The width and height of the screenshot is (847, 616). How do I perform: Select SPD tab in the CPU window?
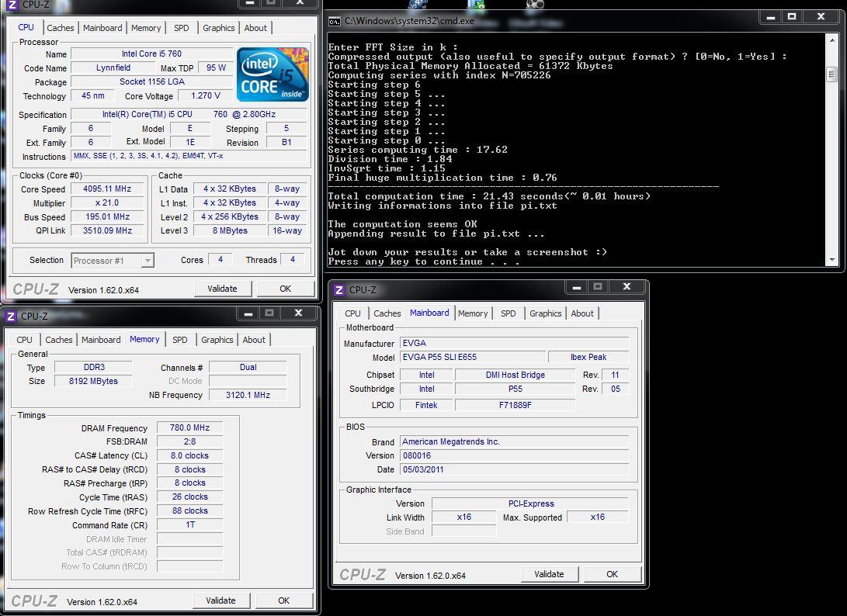(x=182, y=28)
